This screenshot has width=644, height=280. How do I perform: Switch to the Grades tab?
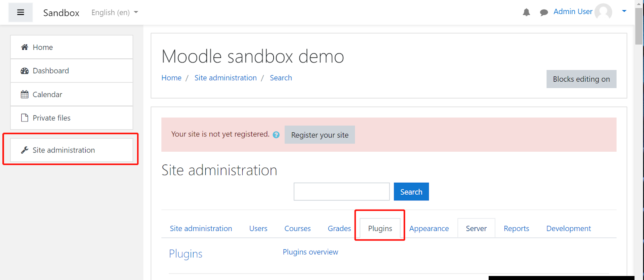(x=339, y=229)
